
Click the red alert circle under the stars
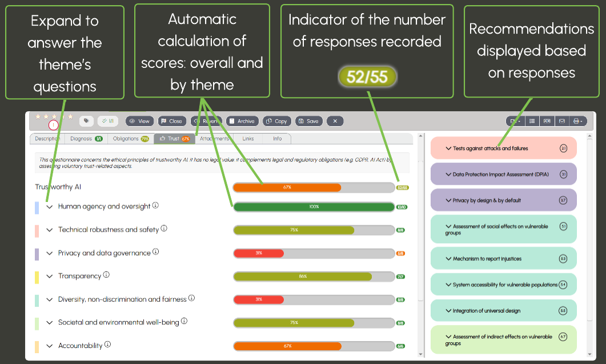[53, 125]
